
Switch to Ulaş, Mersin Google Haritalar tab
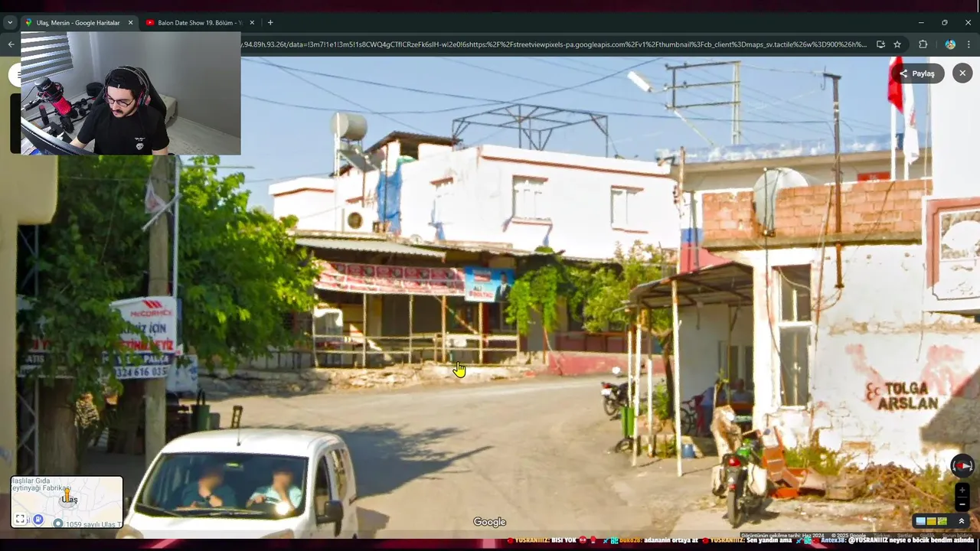(78, 23)
